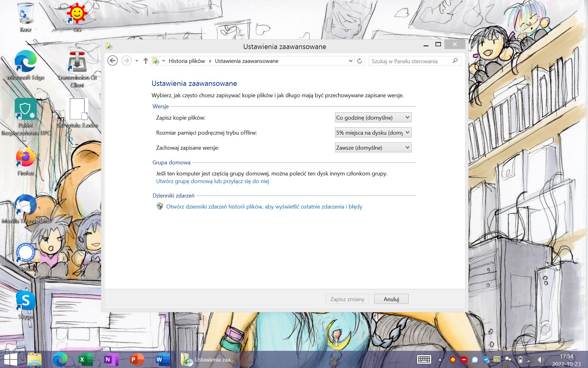This screenshot has width=588, height=368.
Task: Click the search magnifier icon
Action: click(x=455, y=61)
